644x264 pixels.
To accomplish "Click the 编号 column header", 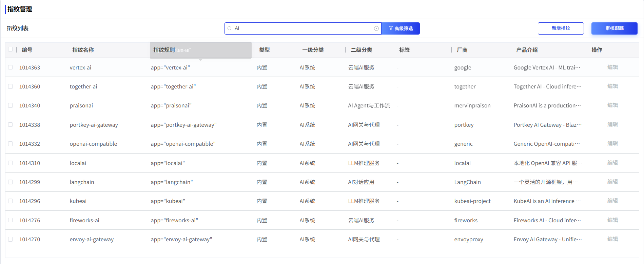I will 27,50.
